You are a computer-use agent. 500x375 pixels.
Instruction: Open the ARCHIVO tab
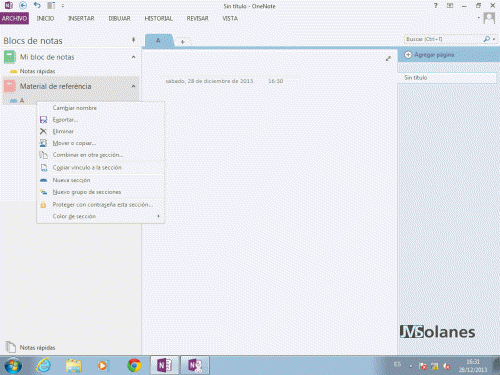pos(14,18)
